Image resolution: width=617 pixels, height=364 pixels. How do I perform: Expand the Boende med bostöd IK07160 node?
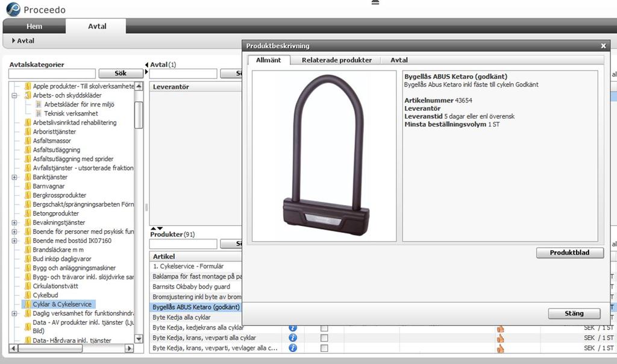14,240
